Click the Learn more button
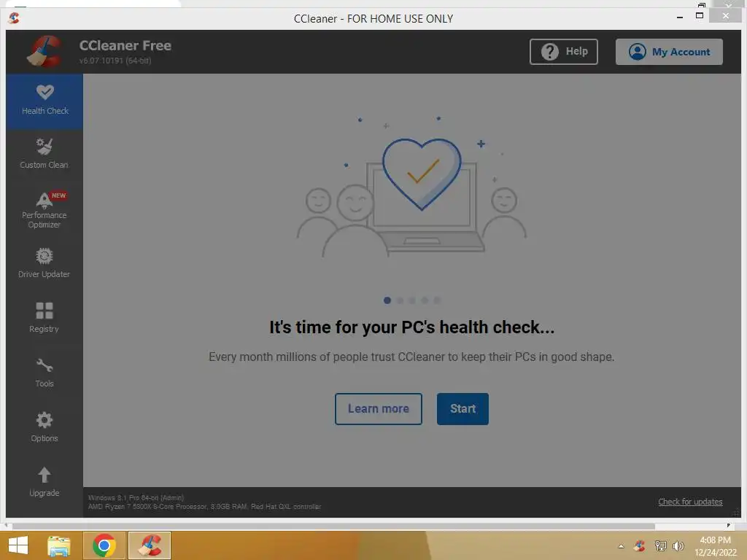 pyautogui.click(x=379, y=408)
